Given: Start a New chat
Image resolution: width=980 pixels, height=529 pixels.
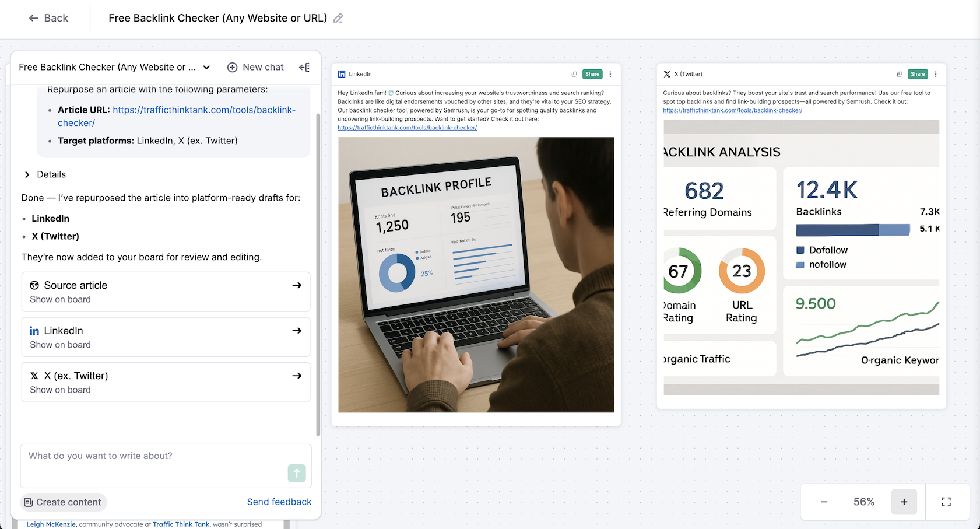Looking at the screenshot, I should 255,67.
